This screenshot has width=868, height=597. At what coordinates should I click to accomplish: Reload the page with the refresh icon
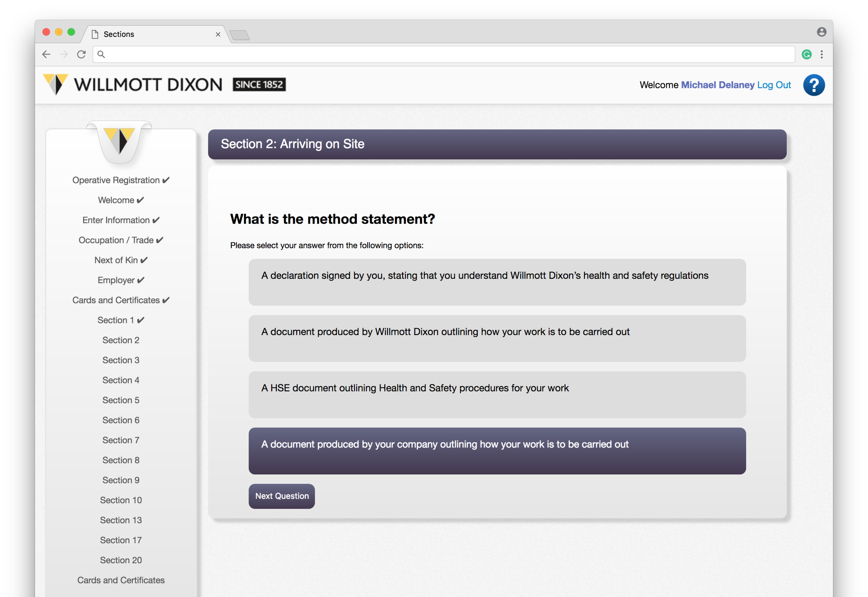point(82,55)
